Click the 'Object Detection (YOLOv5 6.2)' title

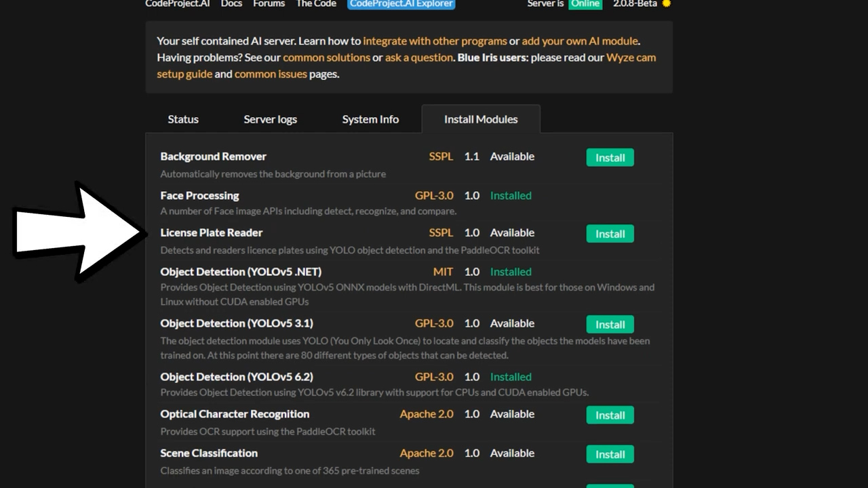tap(237, 377)
